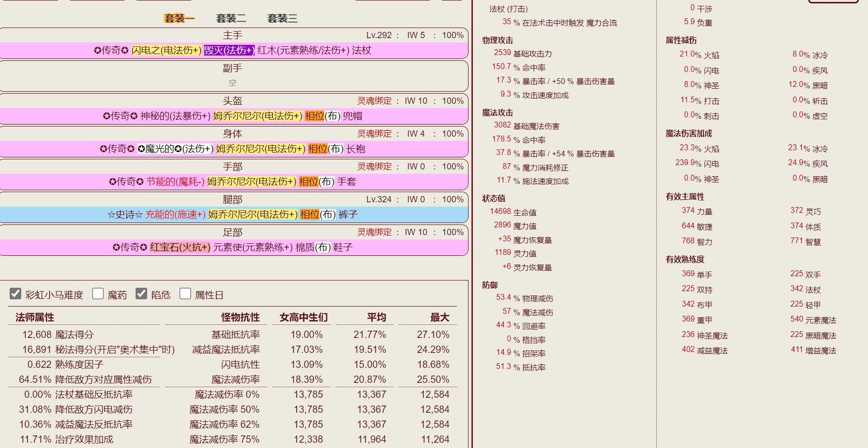This screenshot has height=448, width=868.
Task: Click the 毁灭(法伤+) highlighted tag
Action: pos(229,50)
